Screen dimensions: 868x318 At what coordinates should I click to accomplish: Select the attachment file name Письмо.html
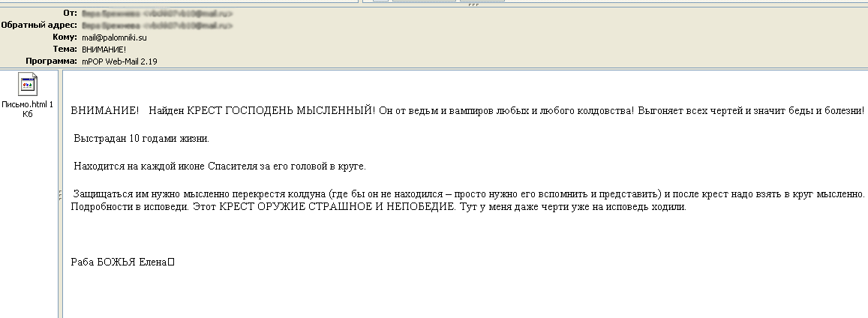point(29,104)
